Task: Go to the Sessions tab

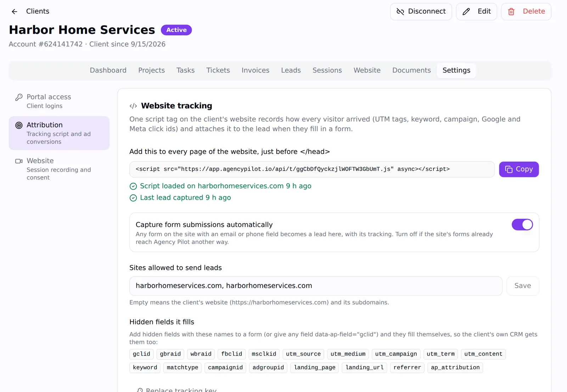Action: (x=327, y=70)
